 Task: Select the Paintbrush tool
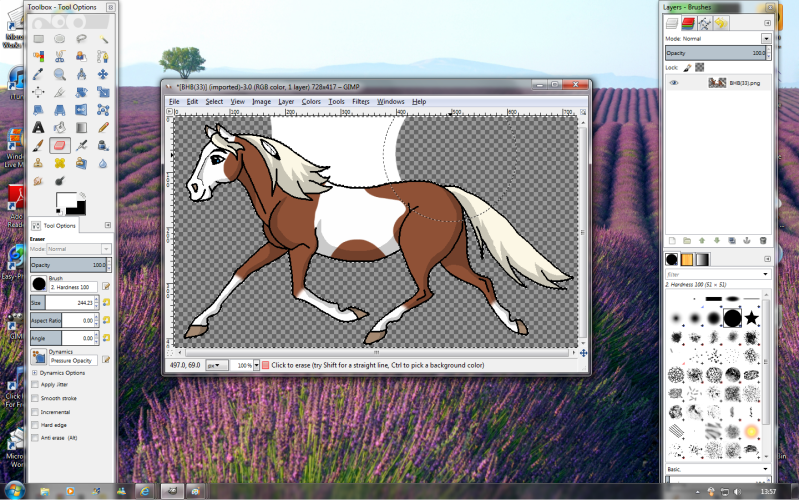39,146
